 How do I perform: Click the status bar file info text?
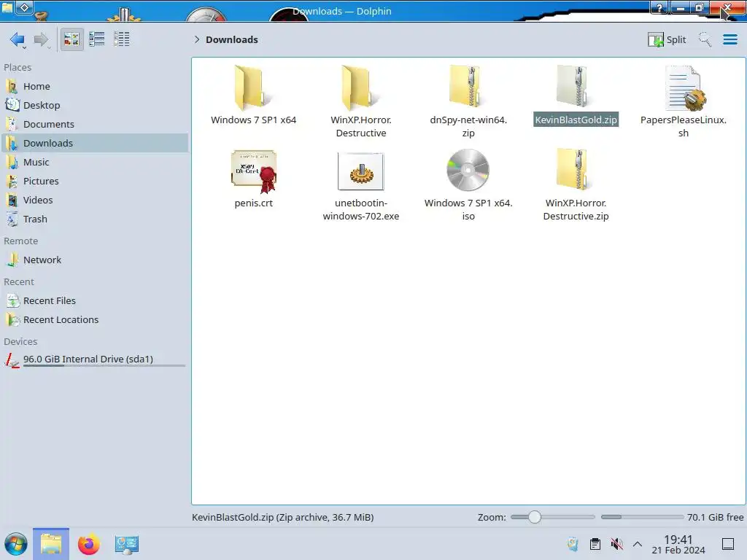pyautogui.click(x=282, y=517)
